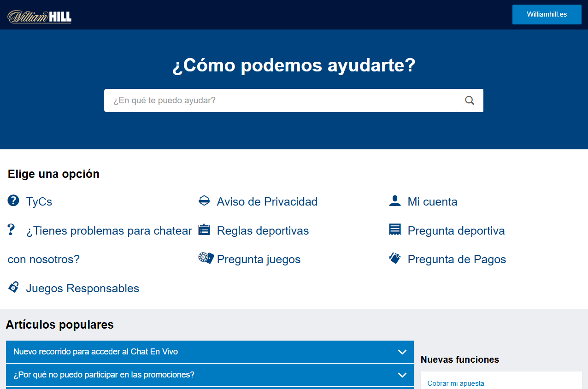This screenshot has width=588, height=389.
Task: Expand chevron for promociones question
Action: click(402, 375)
